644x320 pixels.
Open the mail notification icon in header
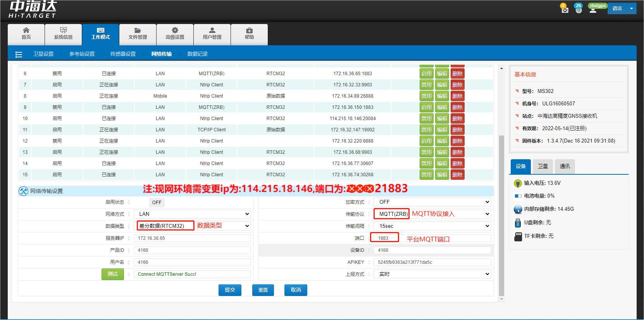[x=565, y=9]
